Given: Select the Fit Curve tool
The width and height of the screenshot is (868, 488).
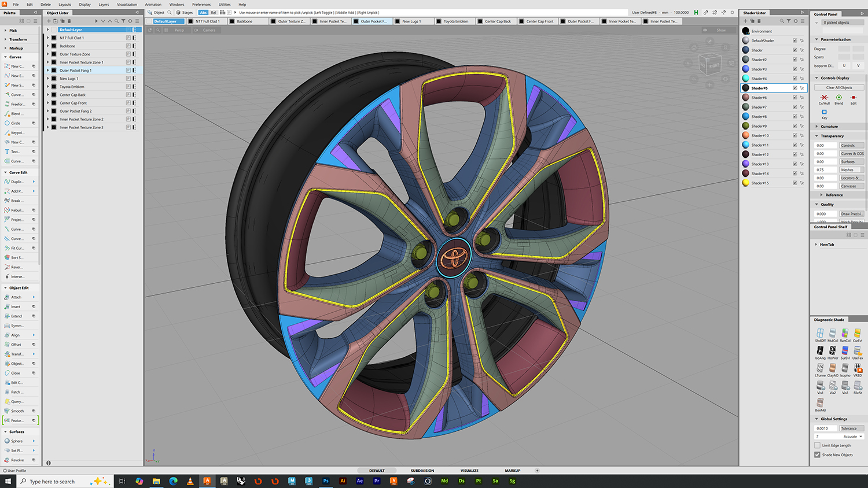Looking at the screenshot, I should (x=16, y=248).
